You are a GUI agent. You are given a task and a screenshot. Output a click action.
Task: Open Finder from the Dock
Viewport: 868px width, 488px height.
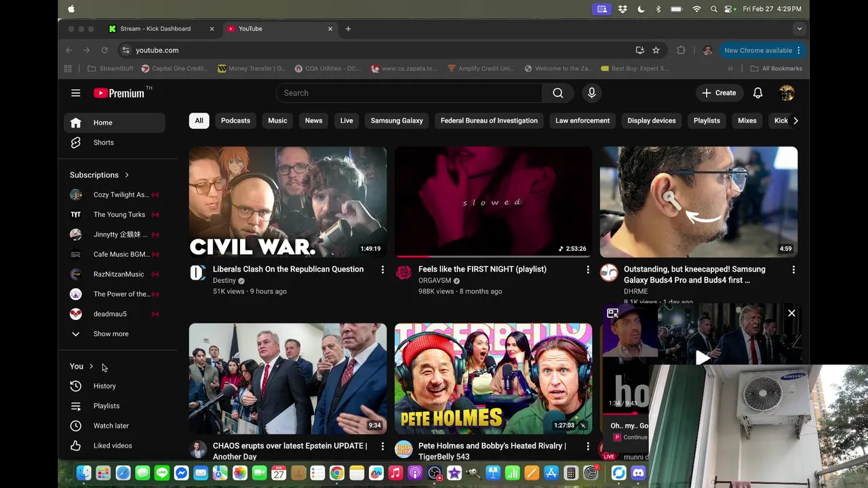point(83,473)
